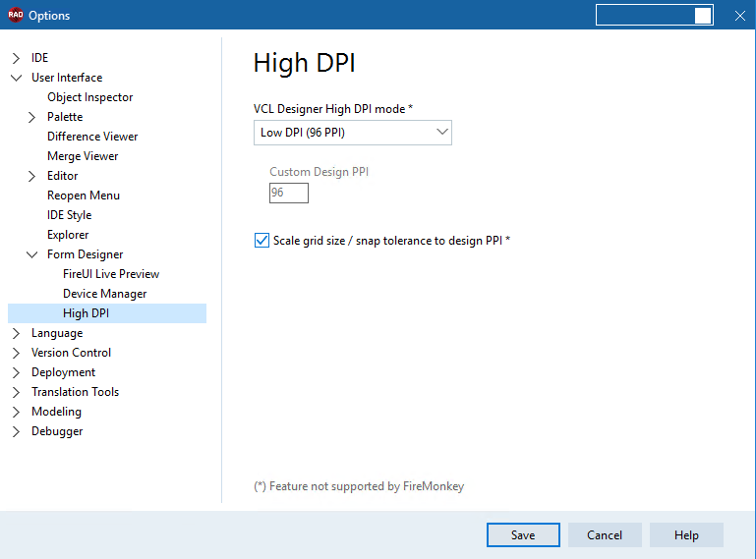Open Palette options page
756x559 pixels.
click(x=65, y=117)
